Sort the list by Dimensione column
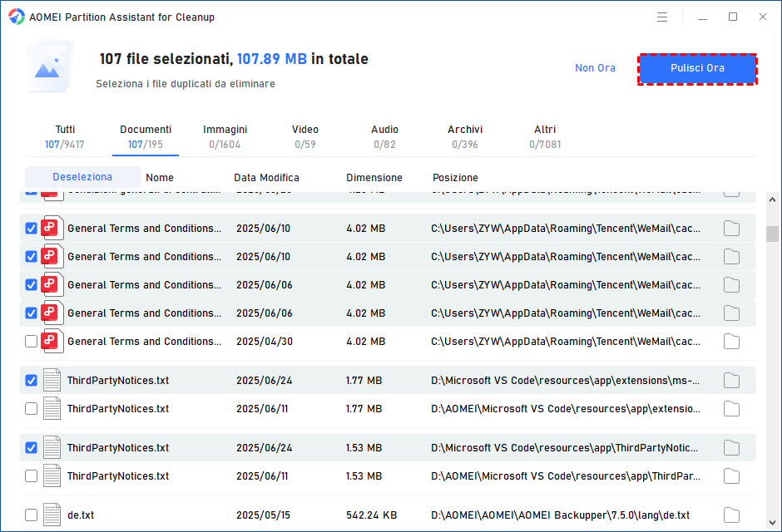Viewport: 782px width, 532px height. coord(374,178)
